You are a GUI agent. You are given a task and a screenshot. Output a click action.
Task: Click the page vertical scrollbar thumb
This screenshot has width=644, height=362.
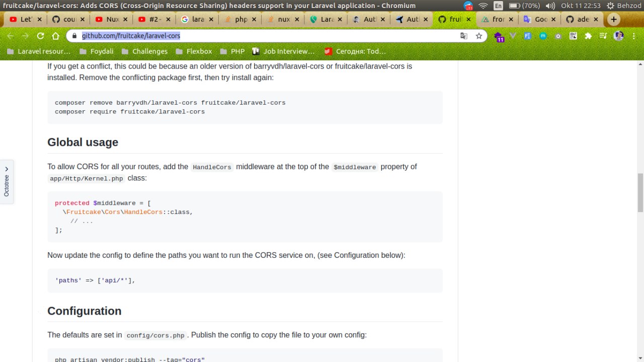coord(640,192)
